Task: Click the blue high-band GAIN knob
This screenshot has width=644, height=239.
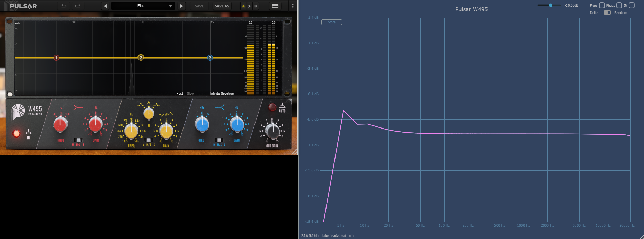Action: point(237,124)
